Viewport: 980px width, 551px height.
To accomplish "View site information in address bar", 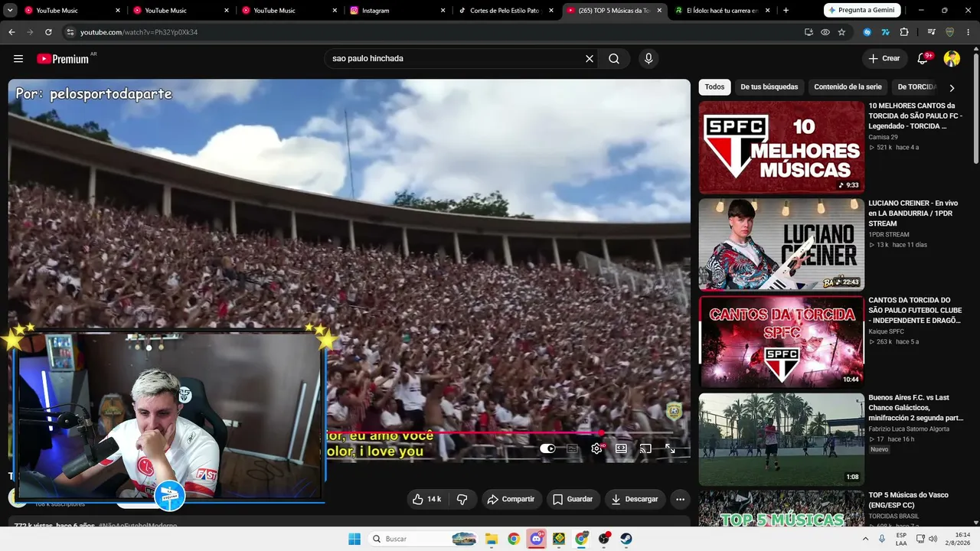I will [70, 32].
